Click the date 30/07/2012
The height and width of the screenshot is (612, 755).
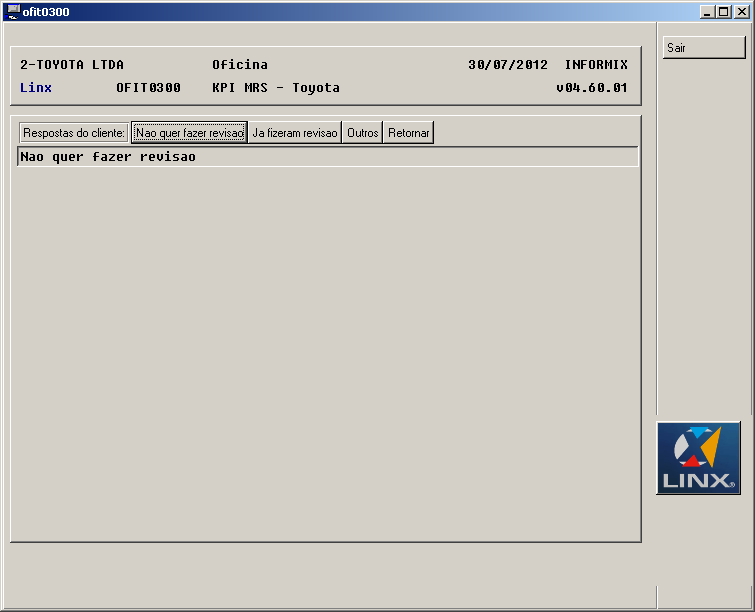point(508,65)
